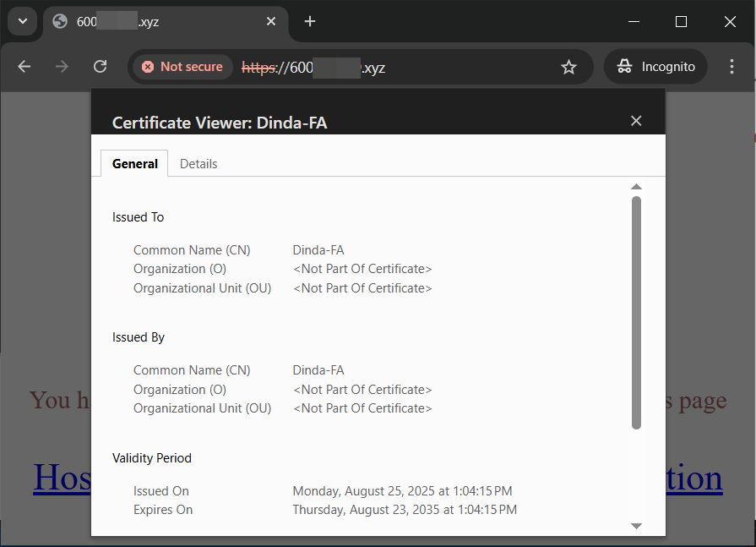This screenshot has width=756, height=547.
Task: Minimize the browser window
Action: click(x=634, y=21)
